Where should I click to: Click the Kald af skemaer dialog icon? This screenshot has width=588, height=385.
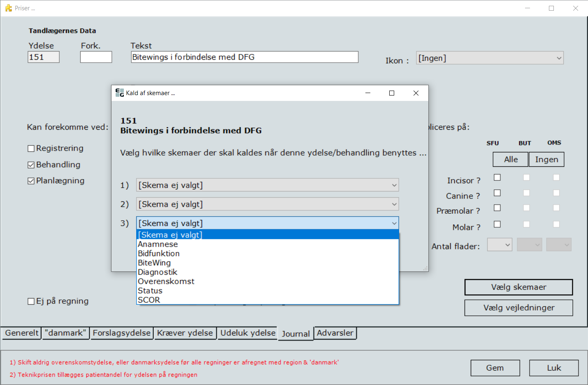click(120, 93)
